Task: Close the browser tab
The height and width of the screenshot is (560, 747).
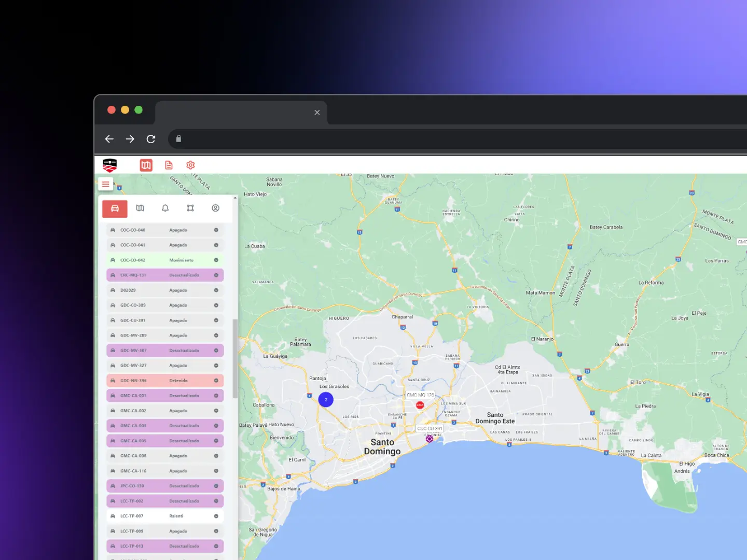Action: [317, 113]
